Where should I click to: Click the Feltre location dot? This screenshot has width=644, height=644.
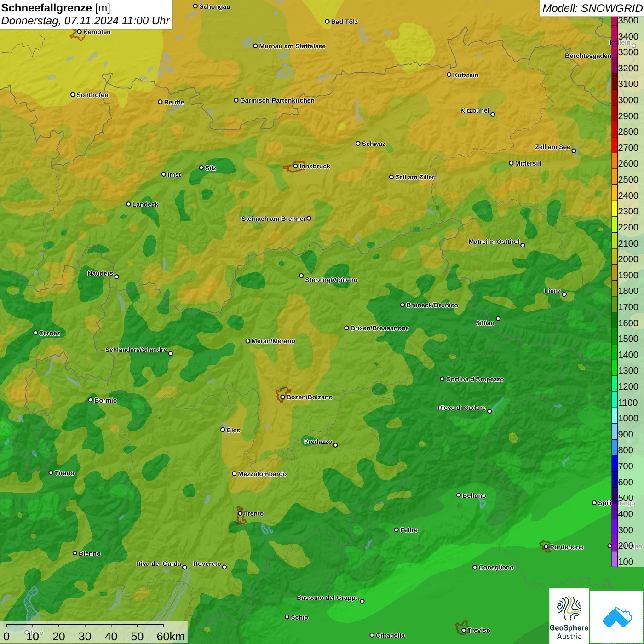pos(396,530)
